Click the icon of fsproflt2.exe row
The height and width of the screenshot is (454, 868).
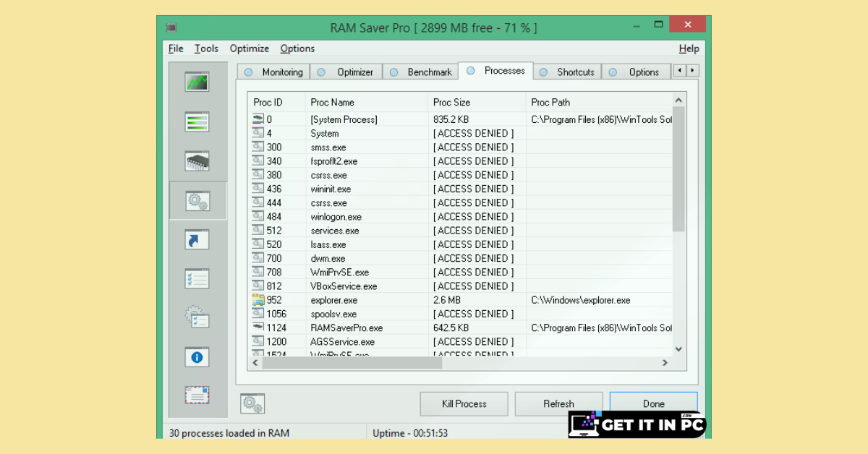click(x=258, y=160)
